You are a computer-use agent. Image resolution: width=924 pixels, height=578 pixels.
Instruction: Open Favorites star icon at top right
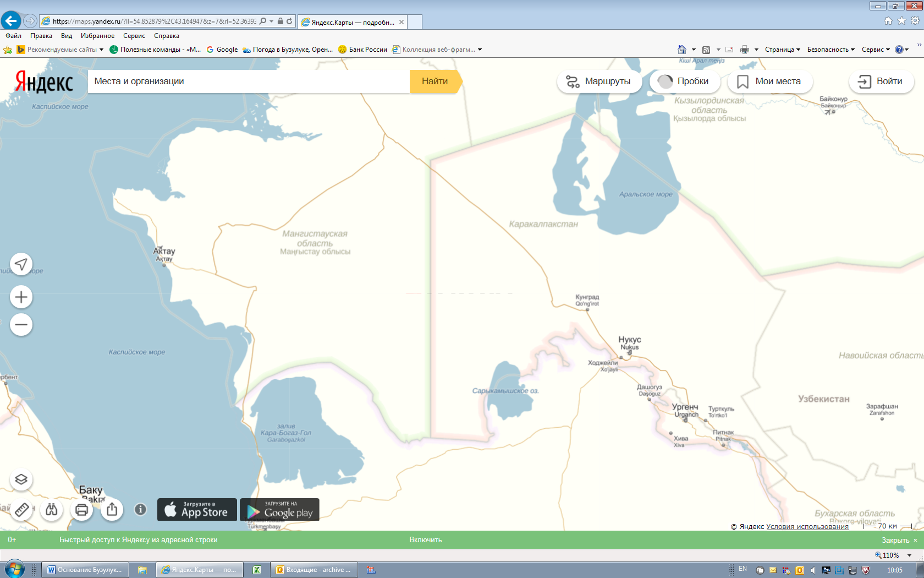901,21
